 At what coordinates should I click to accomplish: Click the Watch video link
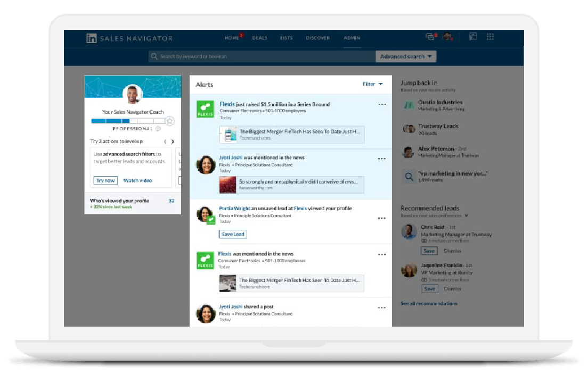137,180
